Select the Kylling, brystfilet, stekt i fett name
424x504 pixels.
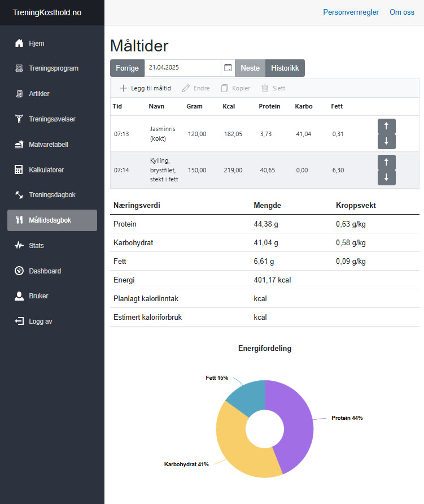pos(164,170)
